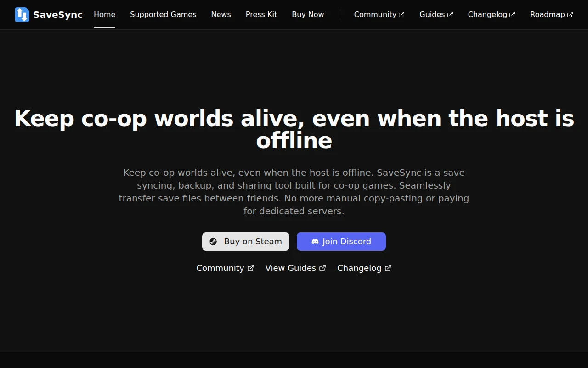Select Buy Now in the navbar
This screenshot has height=368, width=588.
(x=308, y=15)
